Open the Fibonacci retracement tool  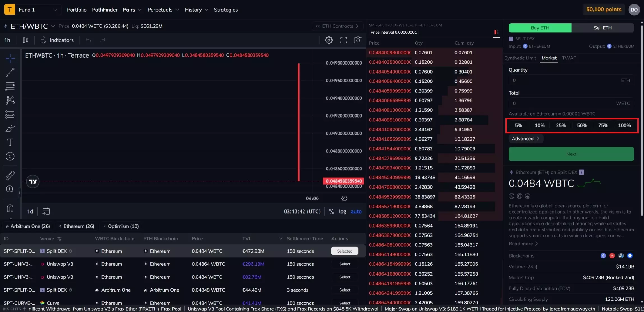point(10,86)
